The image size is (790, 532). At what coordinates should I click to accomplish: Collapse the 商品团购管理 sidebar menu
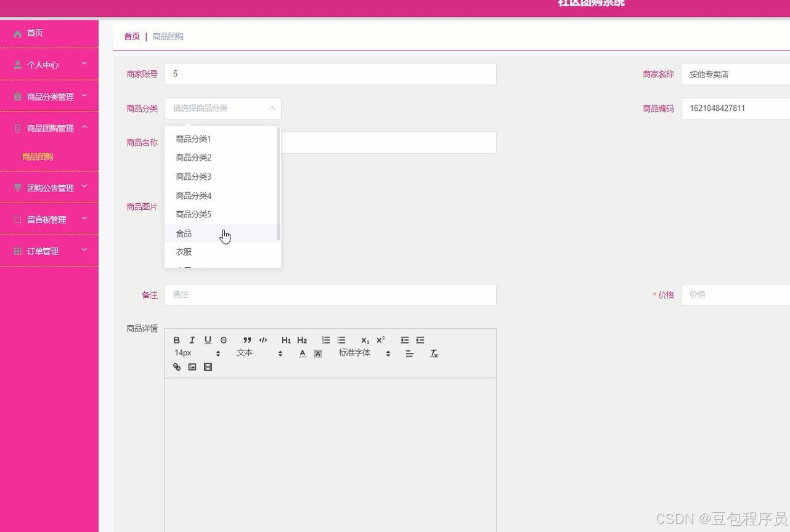click(49, 127)
